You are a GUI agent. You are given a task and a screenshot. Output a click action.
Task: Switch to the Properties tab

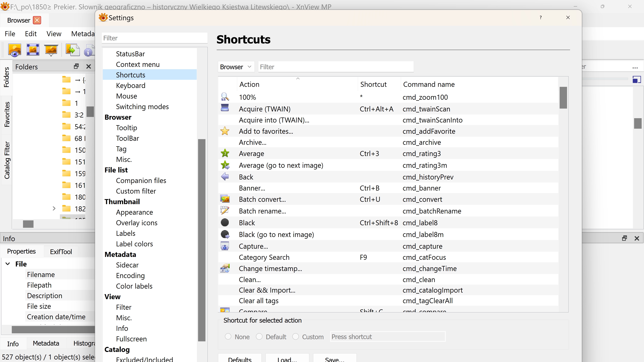[21, 251]
